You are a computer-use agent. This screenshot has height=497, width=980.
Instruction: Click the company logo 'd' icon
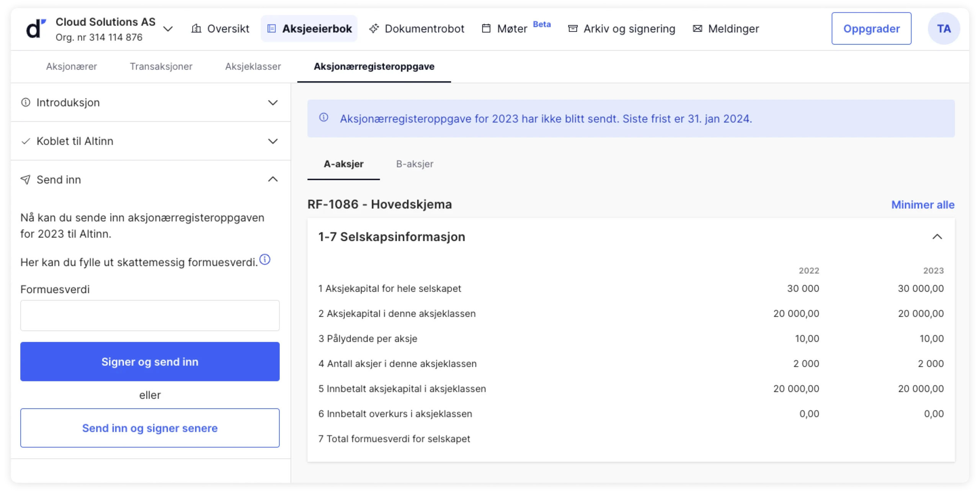pos(36,29)
